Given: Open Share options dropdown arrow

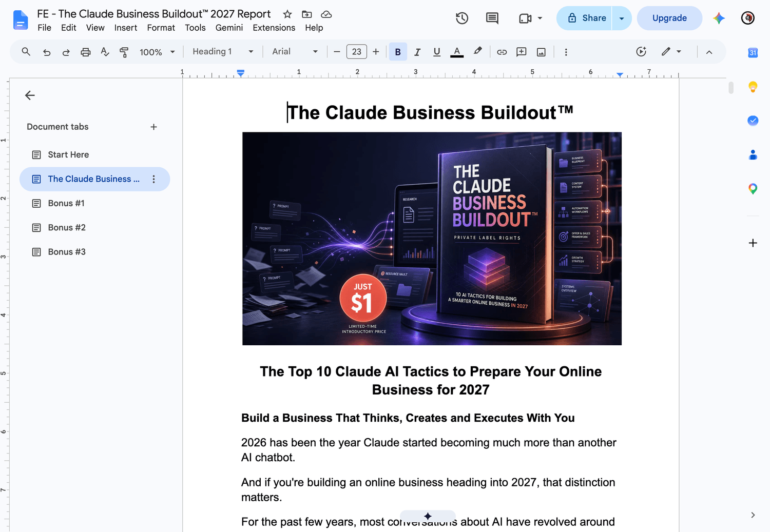Looking at the screenshot, I should pos(622,18).
